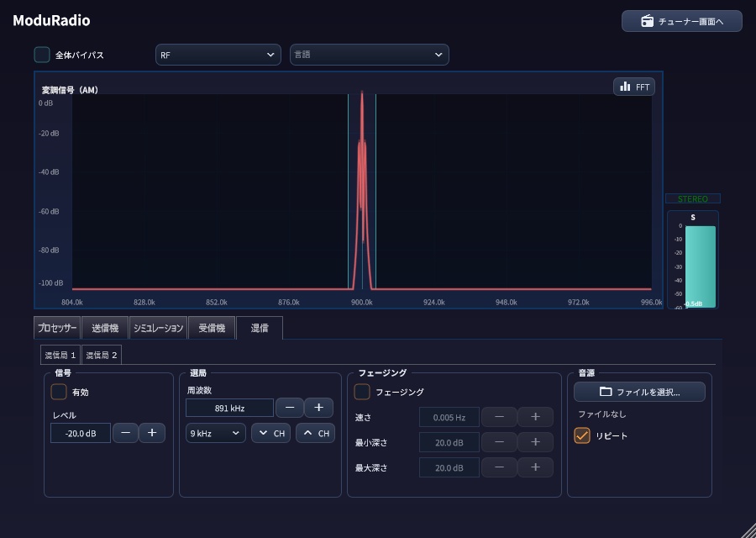
Task: Open the tuner screen with the radio button
Action: (x=682, y=21)
